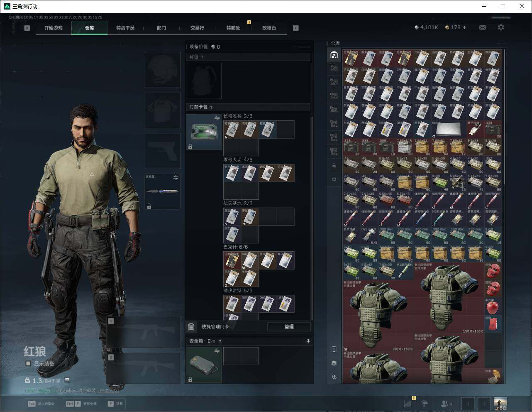Toggle the pin icon on 安全箱 header
Image resolution: width=532 pixels, height=412 pixels.
pyautogui.click(x=308, y=341)
